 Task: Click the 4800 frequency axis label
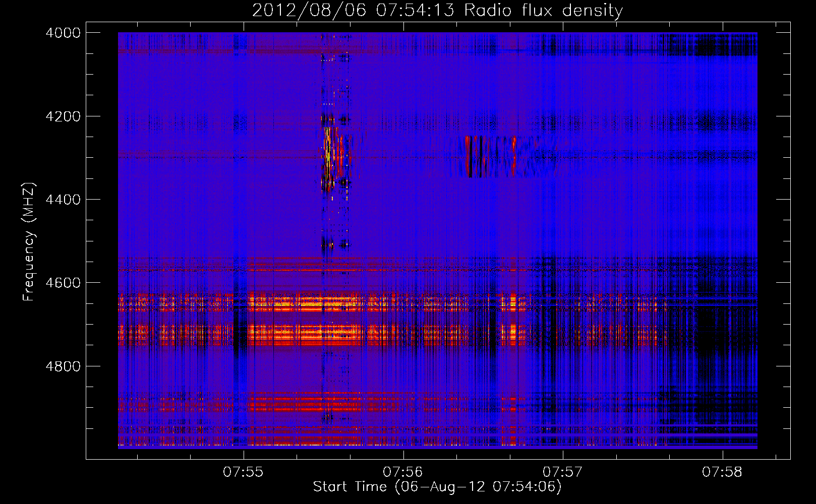tap(63, 366)
